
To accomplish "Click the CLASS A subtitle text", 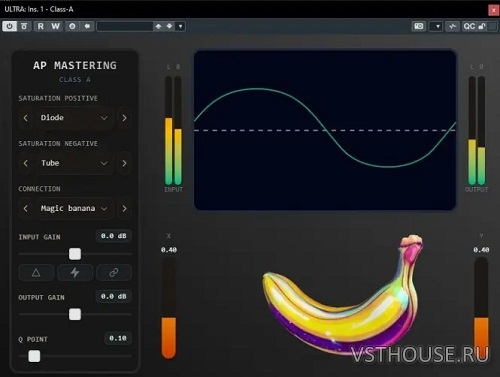I will (75, 80).
